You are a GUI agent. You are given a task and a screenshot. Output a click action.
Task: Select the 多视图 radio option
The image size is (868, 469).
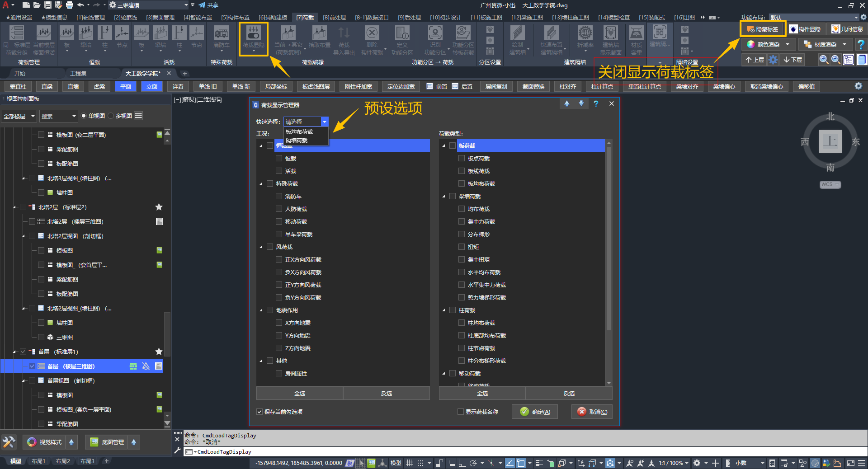111,116
